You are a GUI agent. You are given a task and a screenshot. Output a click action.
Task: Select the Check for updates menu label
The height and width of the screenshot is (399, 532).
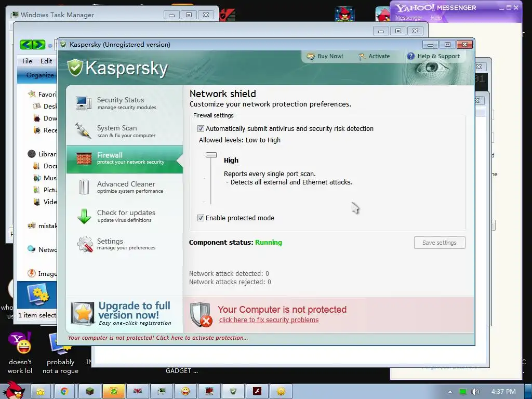point(126,212)
